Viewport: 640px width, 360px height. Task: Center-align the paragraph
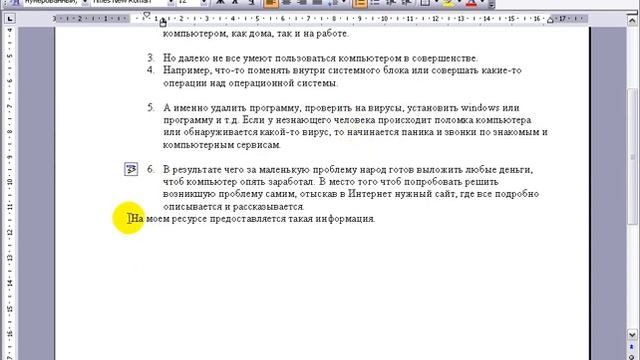point(287,2)
